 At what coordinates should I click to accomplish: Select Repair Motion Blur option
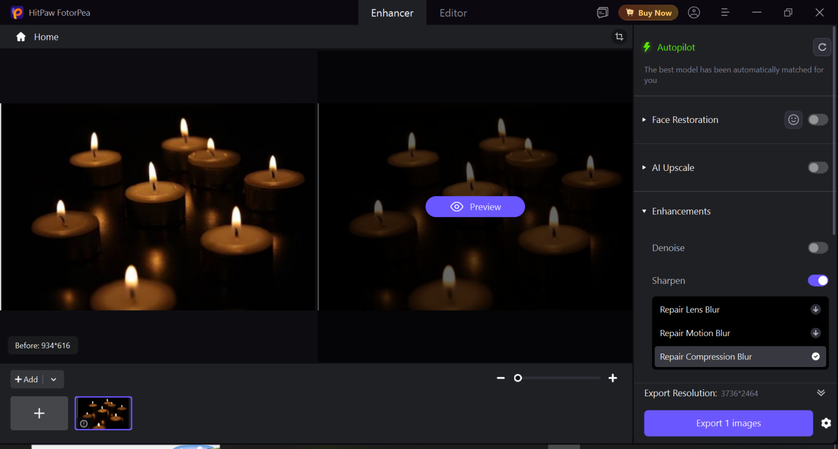tap(740, 333)
